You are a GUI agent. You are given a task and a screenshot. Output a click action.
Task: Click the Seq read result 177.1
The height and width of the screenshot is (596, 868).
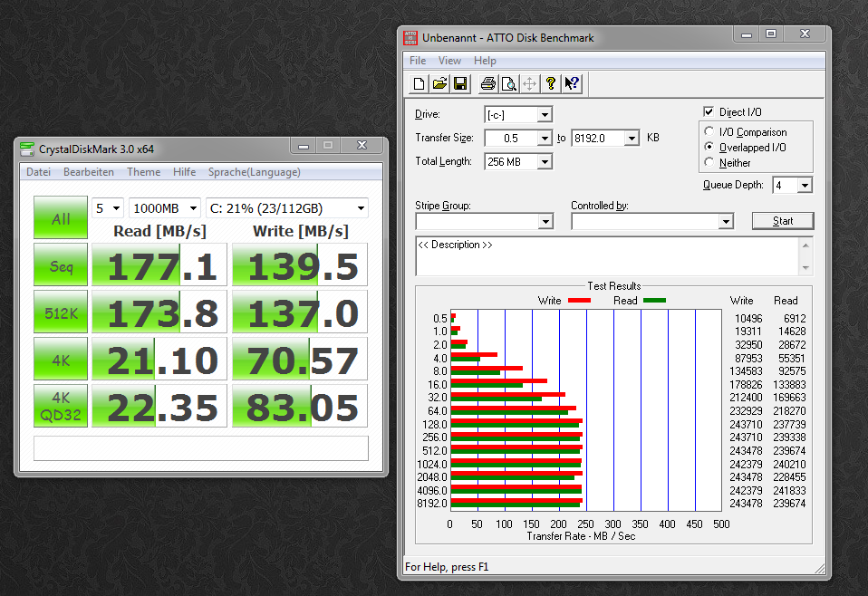(159, 264)
